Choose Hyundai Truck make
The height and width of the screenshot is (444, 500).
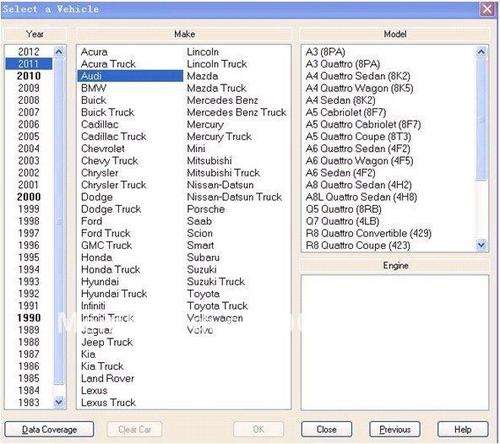coord(114,294)
